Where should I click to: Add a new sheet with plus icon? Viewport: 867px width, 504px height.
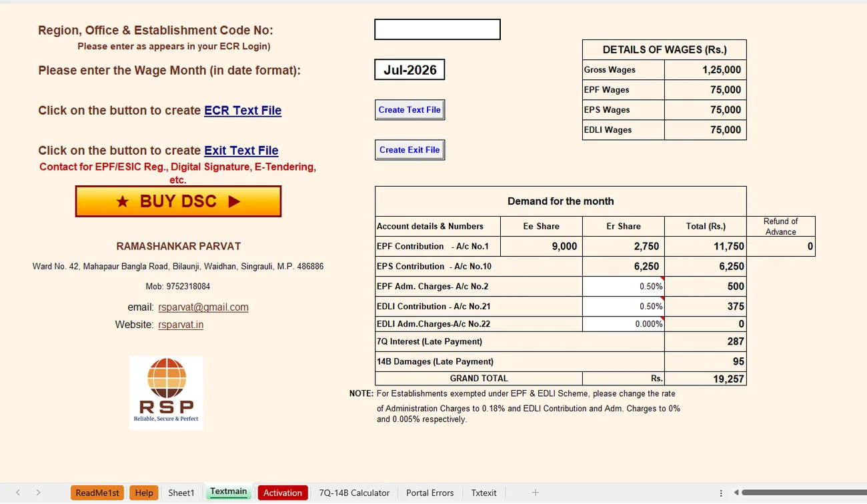tap(535, 493)
